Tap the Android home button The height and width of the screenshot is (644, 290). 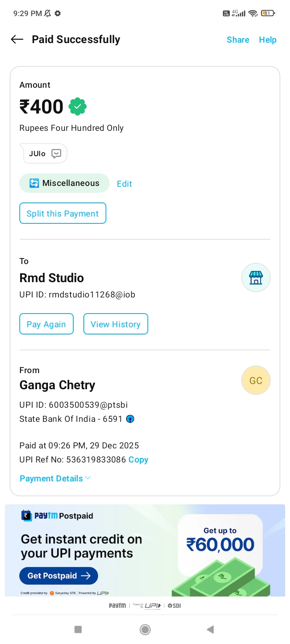coord(145,630)
